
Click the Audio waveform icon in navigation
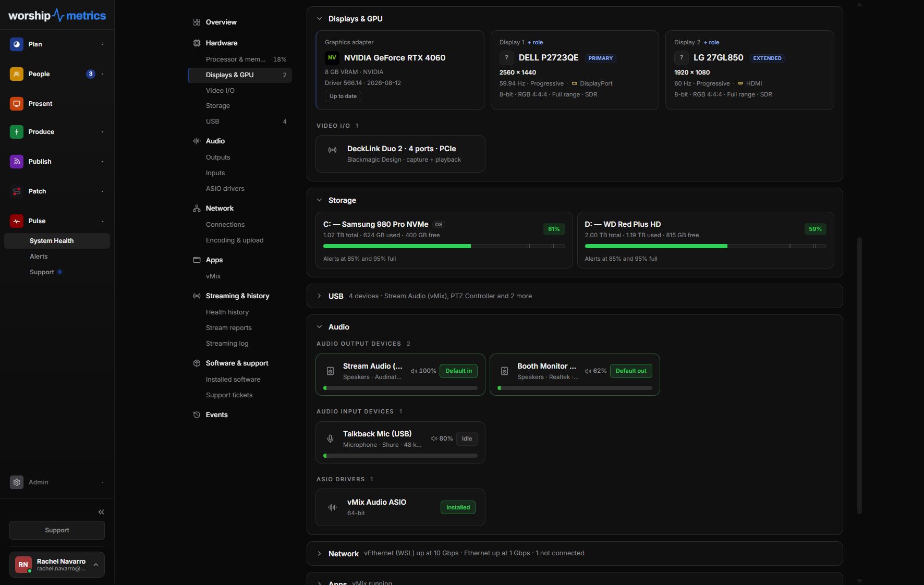click(197, 141)
